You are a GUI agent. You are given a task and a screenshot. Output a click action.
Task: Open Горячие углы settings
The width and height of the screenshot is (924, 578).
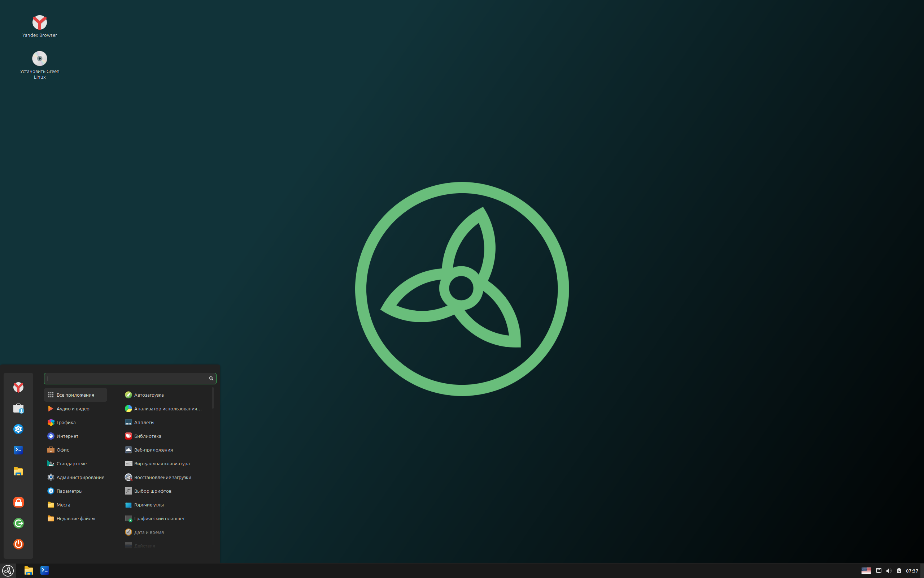pos(166,505)
